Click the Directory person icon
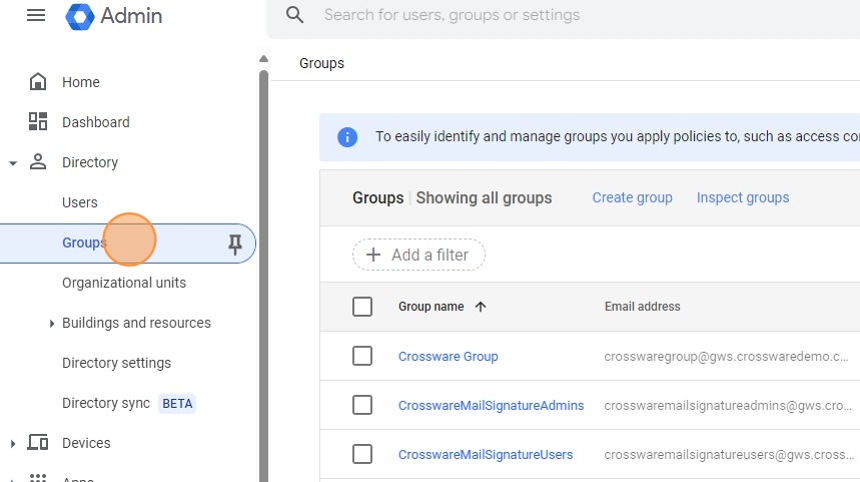 [x=38, y=162]
